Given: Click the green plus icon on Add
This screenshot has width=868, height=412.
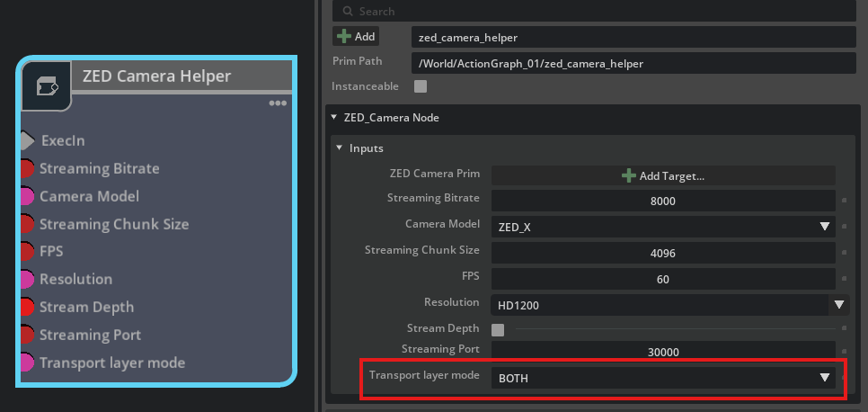Looking at the screenshot, I should click(344, 37).
